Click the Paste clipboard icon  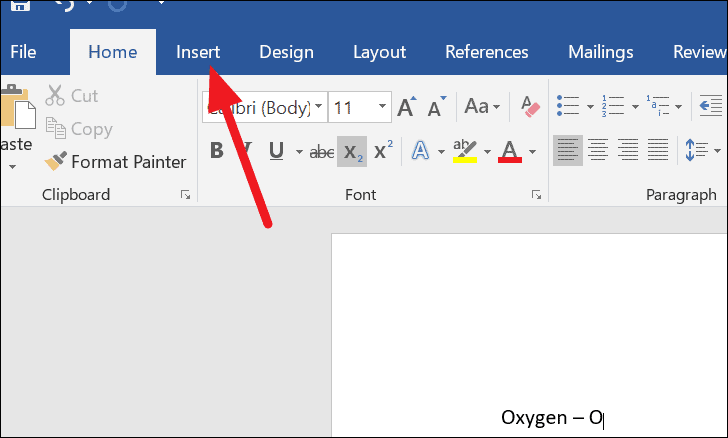(18, 107)
